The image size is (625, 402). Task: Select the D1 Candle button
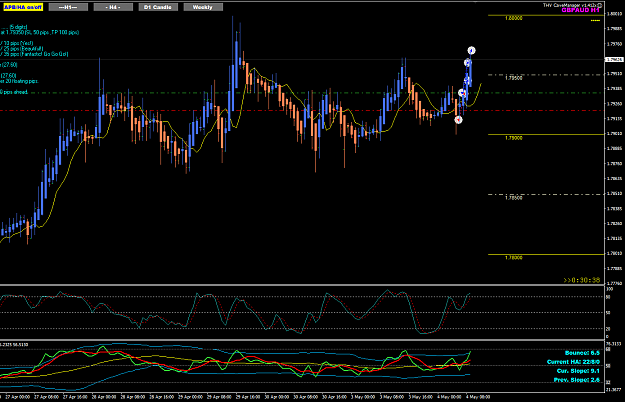coord(158,7)
